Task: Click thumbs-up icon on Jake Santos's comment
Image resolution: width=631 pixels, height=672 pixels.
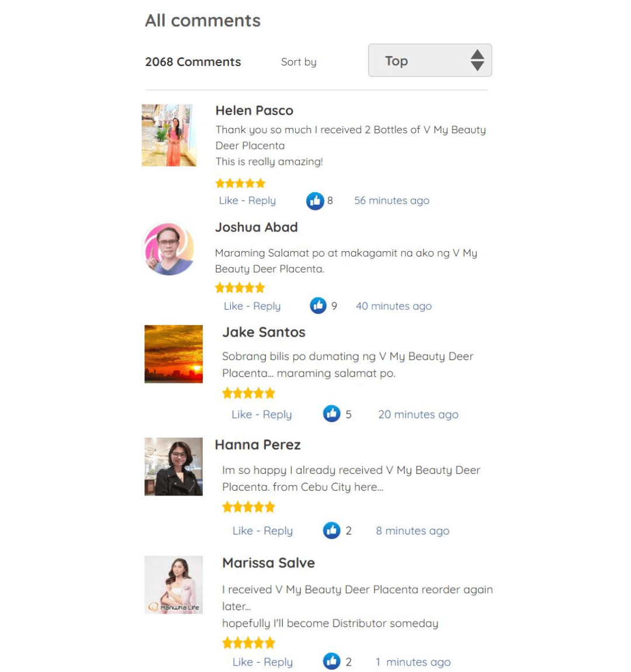Action: point(331,414)
